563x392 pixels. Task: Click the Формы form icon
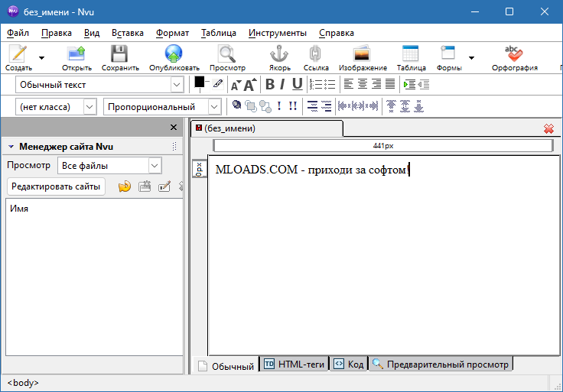coord(448,53)
